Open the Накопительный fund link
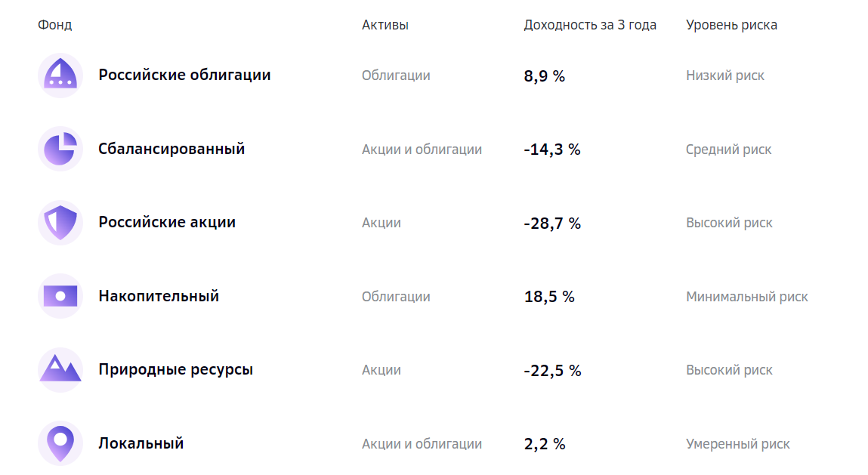This screenshot has width=868, height=475. pos(159,296)
